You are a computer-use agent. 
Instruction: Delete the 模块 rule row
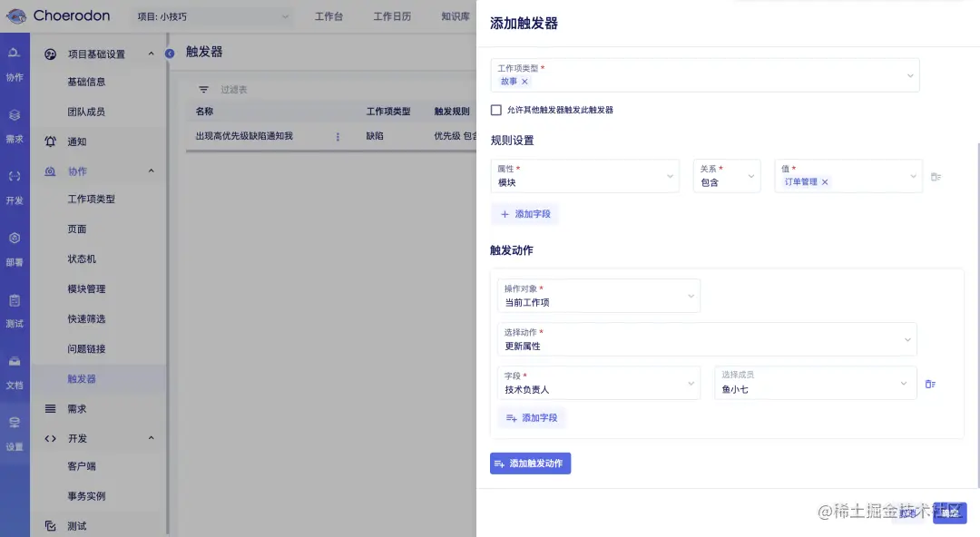pos(936,177)
